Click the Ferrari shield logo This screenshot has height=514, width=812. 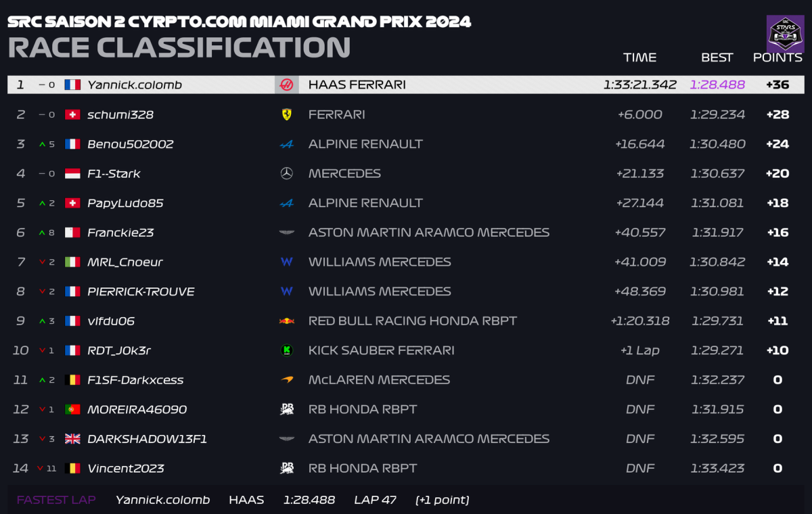[x=286, y=114]
